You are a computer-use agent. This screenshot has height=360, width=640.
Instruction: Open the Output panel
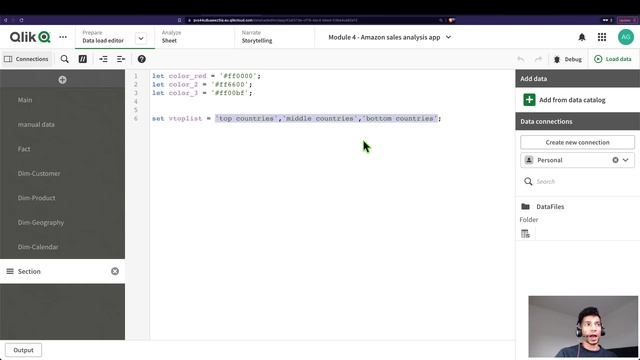[23, 350]
